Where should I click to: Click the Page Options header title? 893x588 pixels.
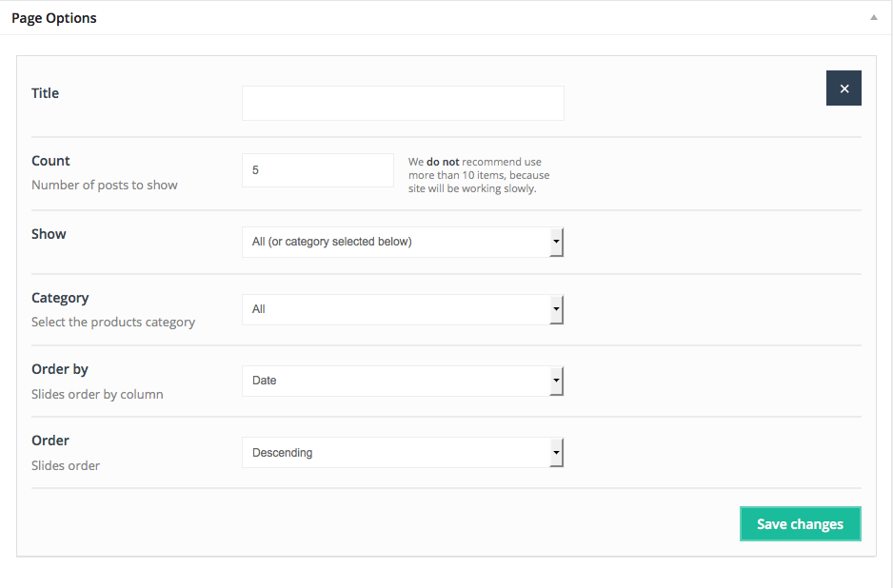click(x=54, y=18)
